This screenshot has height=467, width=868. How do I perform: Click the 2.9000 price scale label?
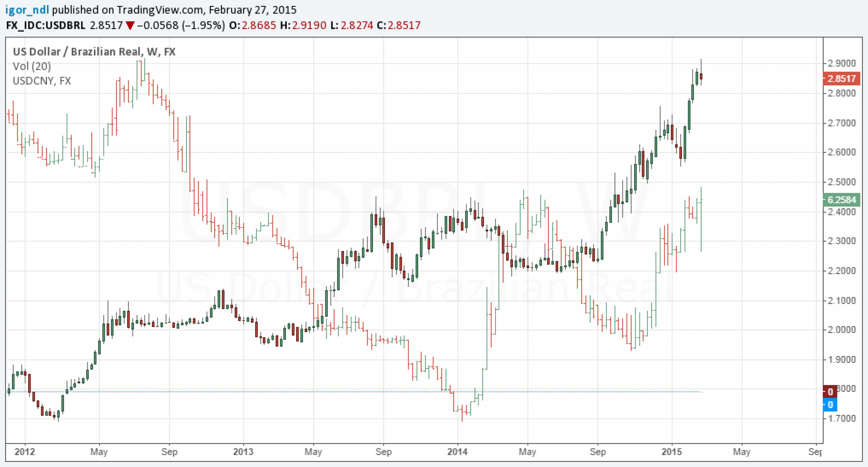[x=841, y=63]
